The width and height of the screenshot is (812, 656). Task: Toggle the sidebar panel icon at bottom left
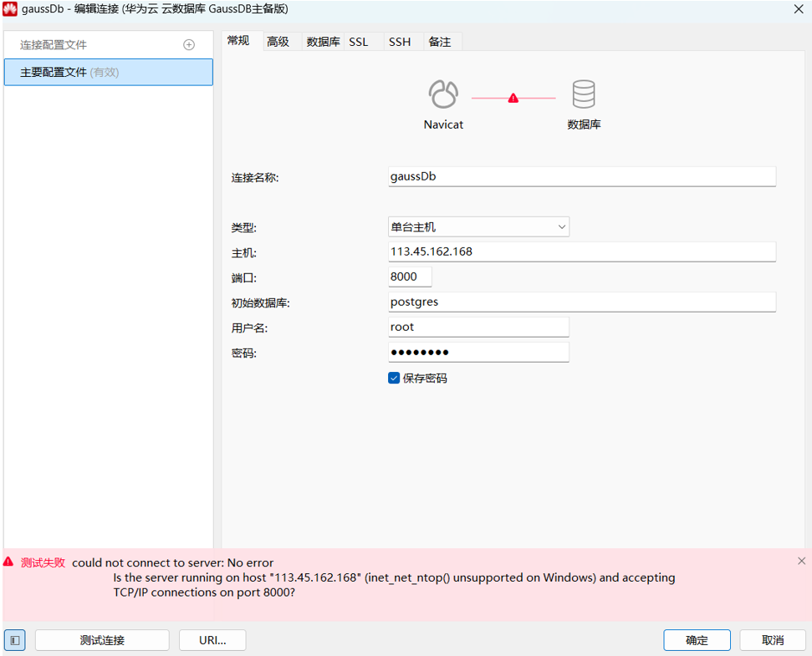pos(15,640)
